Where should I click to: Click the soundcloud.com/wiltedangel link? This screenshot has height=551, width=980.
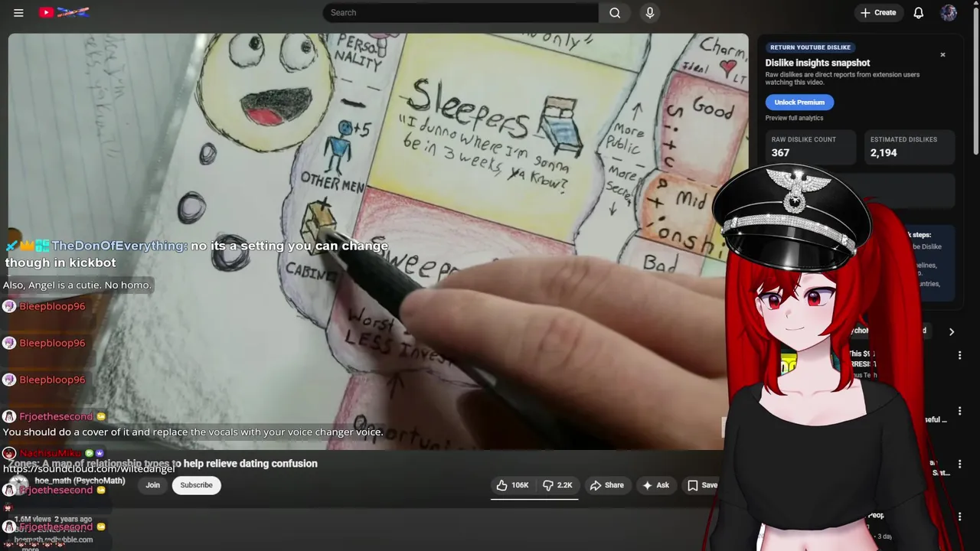89,469
